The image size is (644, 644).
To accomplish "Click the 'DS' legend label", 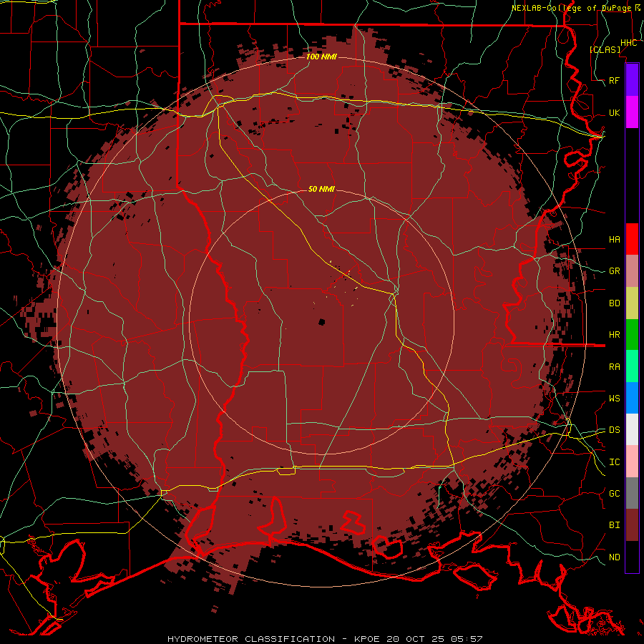I will pos(614,430).
